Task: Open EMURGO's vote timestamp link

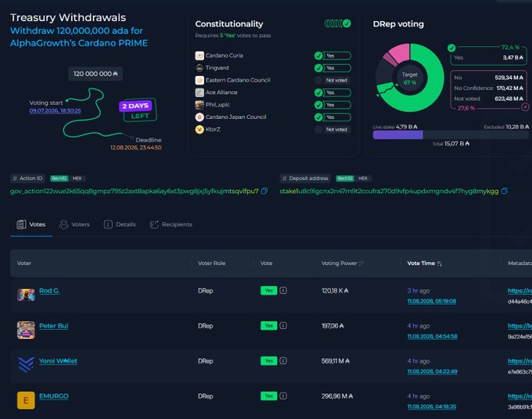Action: click(432, 406)
